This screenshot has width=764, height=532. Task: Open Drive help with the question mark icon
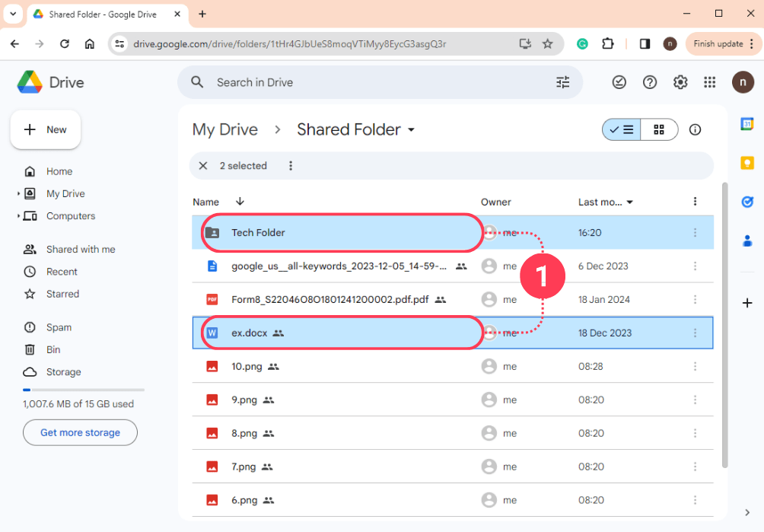649,81
